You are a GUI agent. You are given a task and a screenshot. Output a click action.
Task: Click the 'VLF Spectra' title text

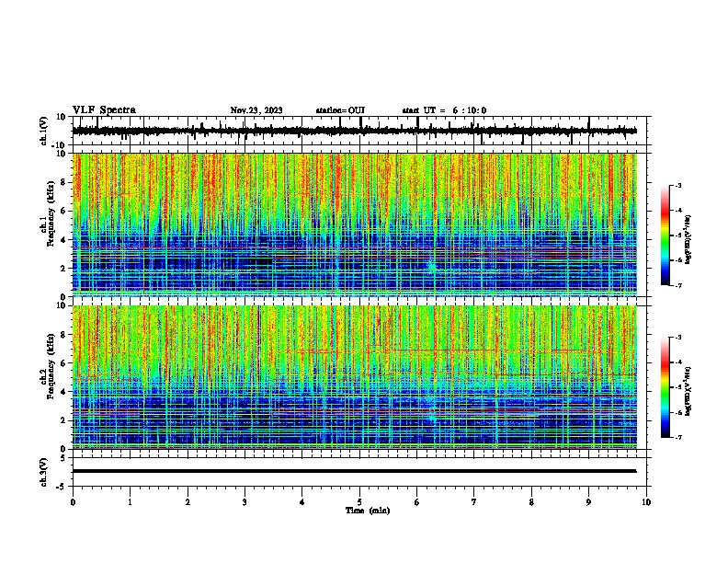click(x=104, y=110)
